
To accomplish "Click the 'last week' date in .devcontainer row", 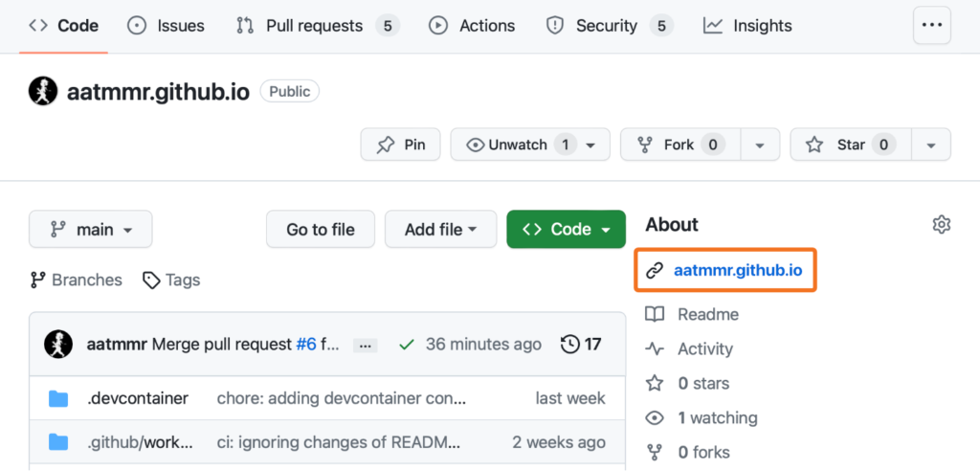I will [x=570, y=398].
